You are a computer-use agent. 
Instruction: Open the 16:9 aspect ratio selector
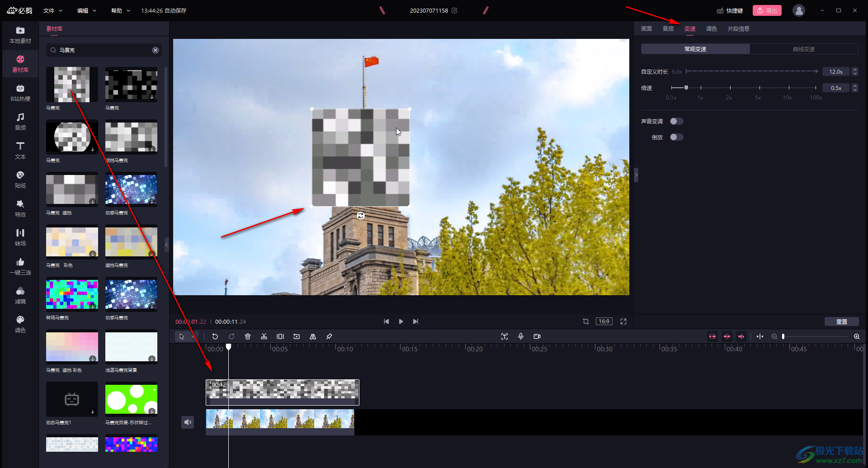[x=604, y=321]
